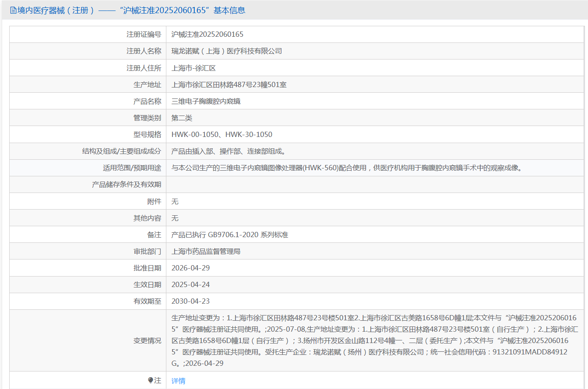The height and width of the screenshot is (389, 588).
Task: Click the 型号规格 label
Action: tap(148, 134)
